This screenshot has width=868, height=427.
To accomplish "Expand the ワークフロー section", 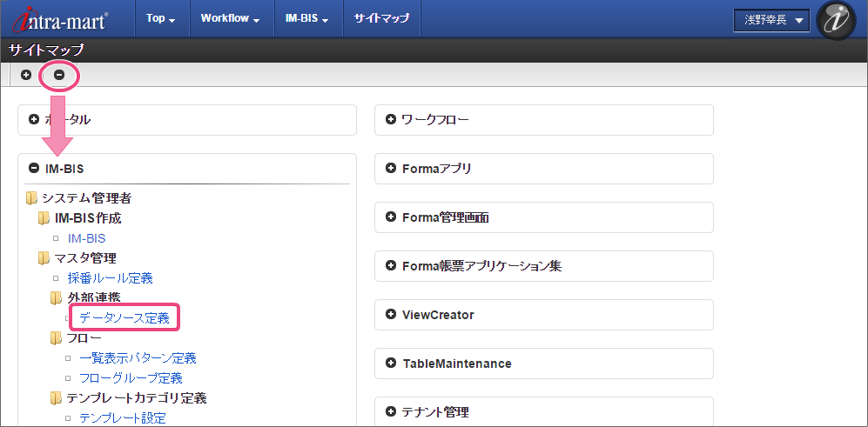I will pos(390,120).
